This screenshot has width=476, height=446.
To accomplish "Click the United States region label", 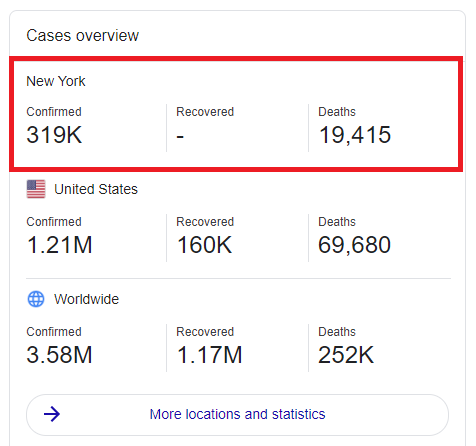I will 96,189.
